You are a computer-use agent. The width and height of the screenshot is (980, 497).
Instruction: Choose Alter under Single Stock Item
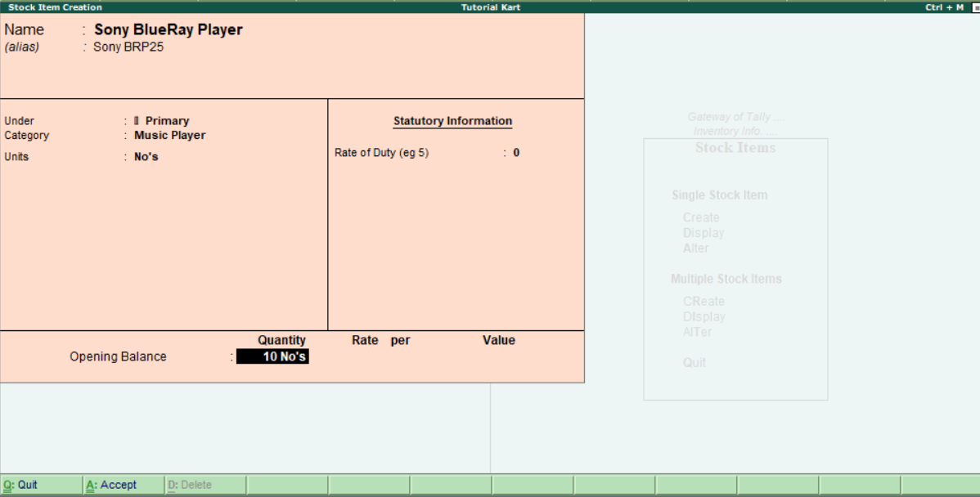pyautogui.click(x=695, y=248)
